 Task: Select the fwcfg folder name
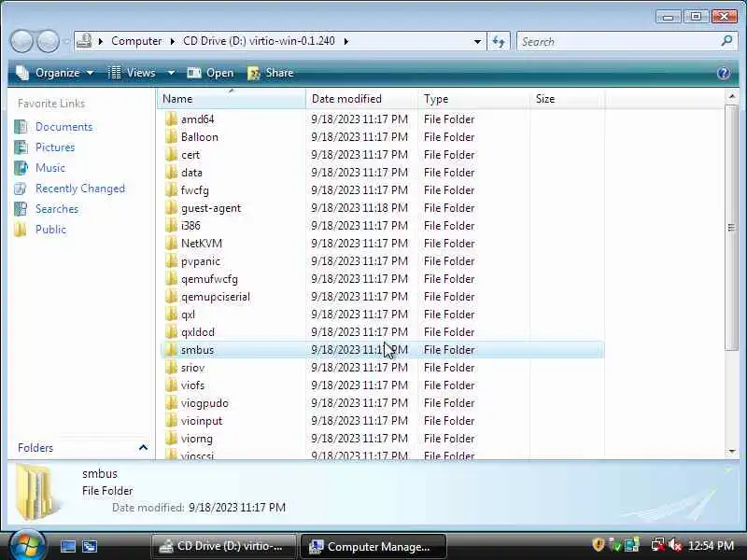(x=195, y=190)
